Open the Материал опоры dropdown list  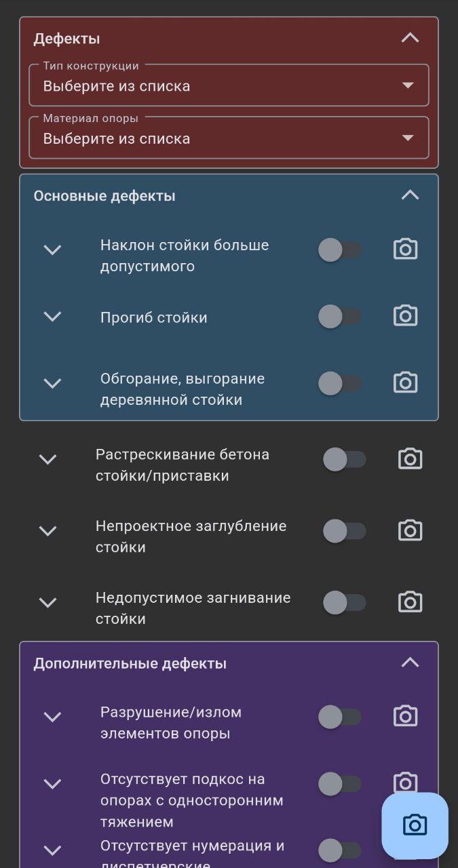pos(229,138)
